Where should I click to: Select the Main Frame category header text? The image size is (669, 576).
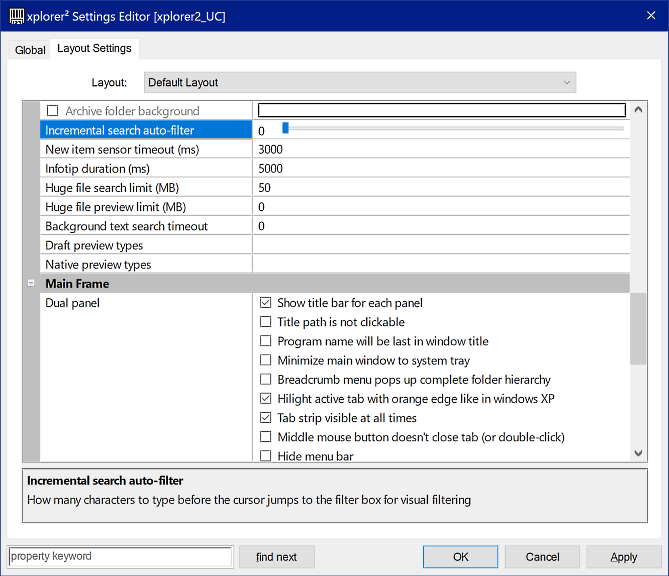tap(77, 284)
